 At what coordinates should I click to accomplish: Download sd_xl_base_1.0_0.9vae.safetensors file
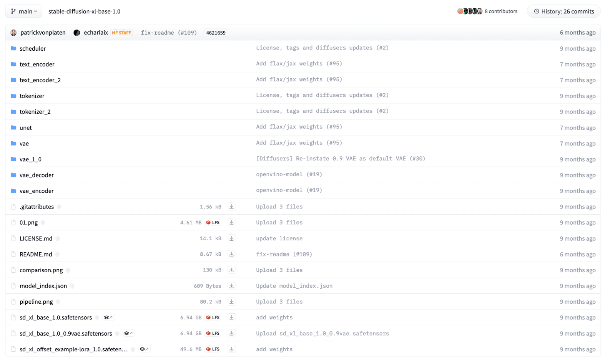(231, 333)
